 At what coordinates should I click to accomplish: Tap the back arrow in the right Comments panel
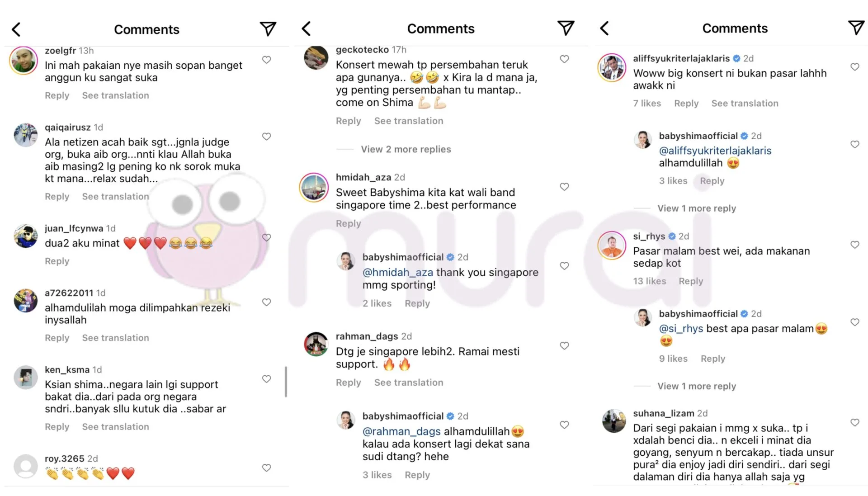pos(604,28)
